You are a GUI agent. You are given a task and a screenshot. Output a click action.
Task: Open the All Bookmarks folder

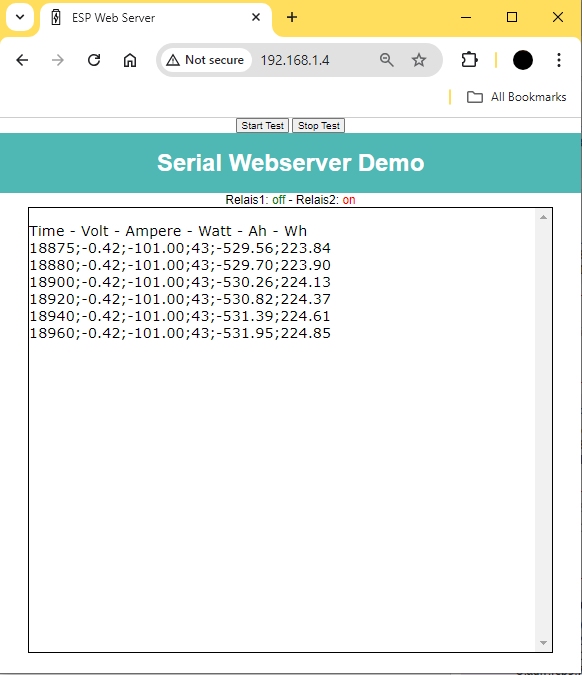click(517, 97)
